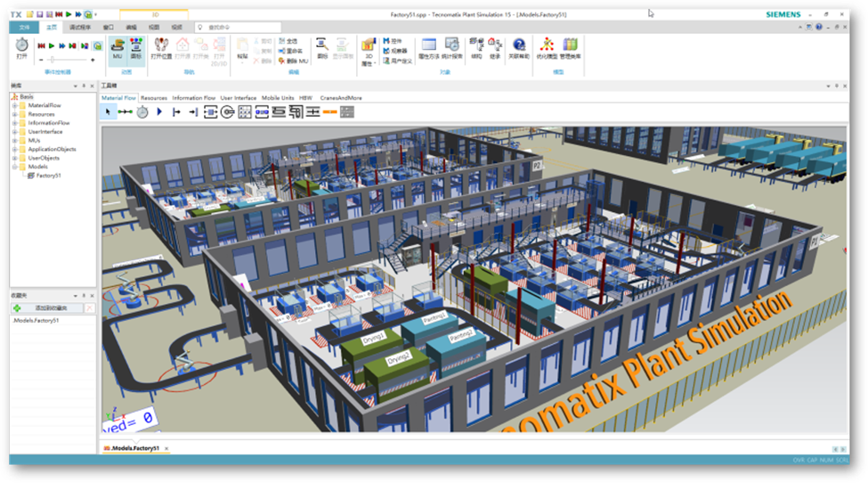Start the simulation with the green play button
The width and height of the screenshot is (868, 483).
(52, 46)
